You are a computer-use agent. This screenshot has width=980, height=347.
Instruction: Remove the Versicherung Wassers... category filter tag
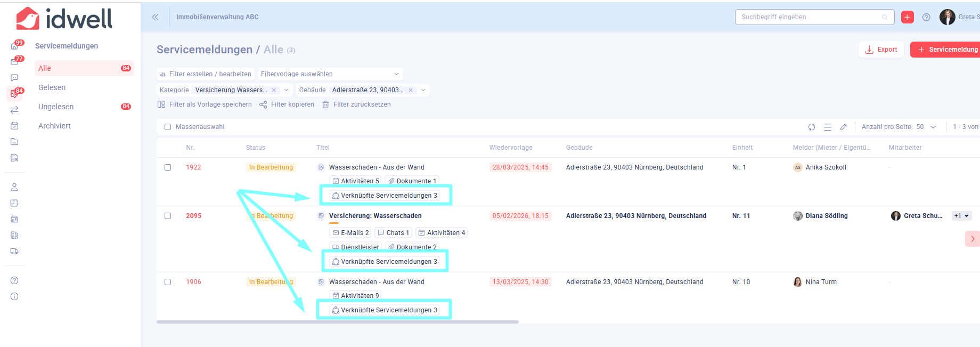(274, 90)
